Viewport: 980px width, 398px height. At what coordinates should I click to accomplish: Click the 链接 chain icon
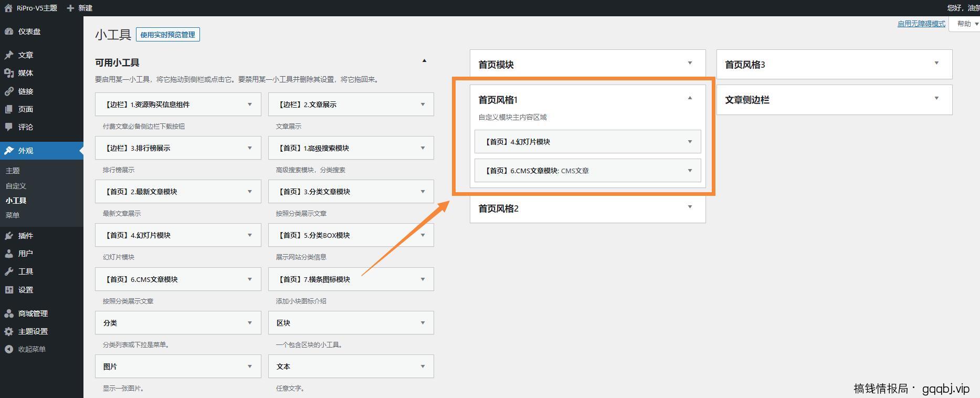click(x=9, y=91)
